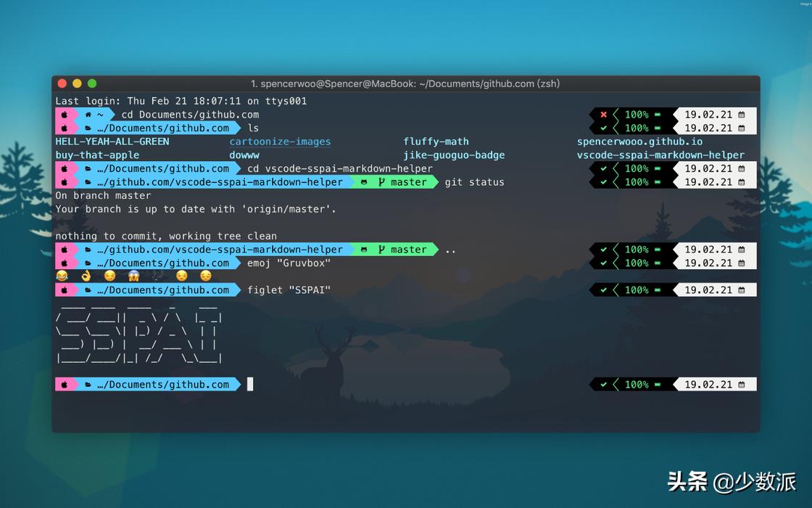Viewport: 812px width, 508px height.
Task: Click vscode-sspai-markdown-helper in the ls output
Action: pos(660,155)
